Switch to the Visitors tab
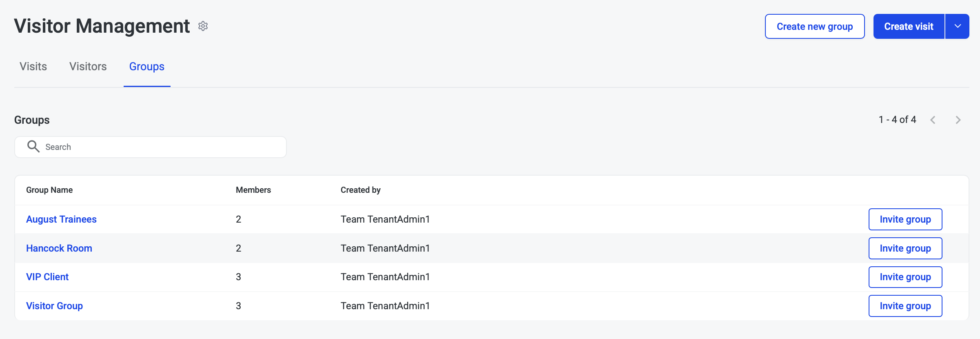The image size is (980, 339). (88, 67)
